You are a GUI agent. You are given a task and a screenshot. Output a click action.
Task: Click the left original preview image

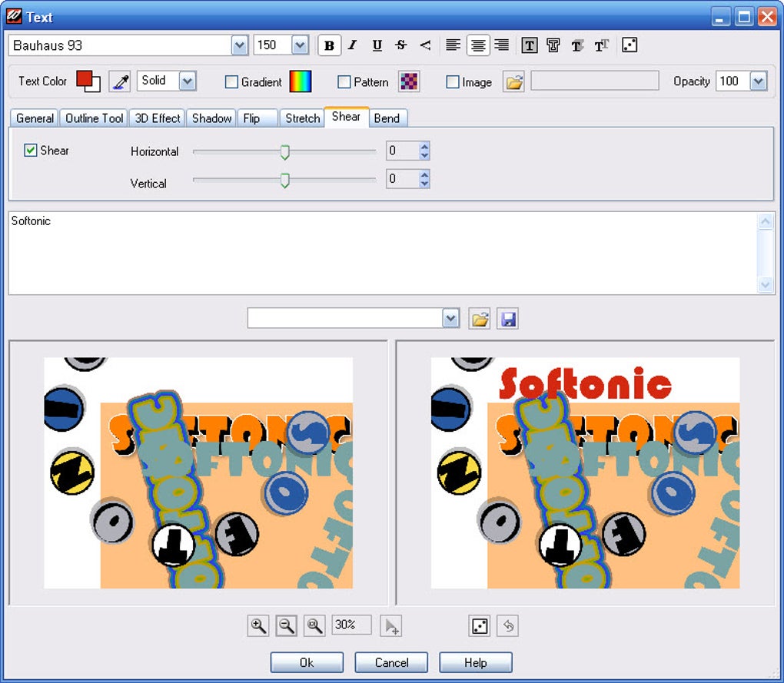click(x=198, y=472)
